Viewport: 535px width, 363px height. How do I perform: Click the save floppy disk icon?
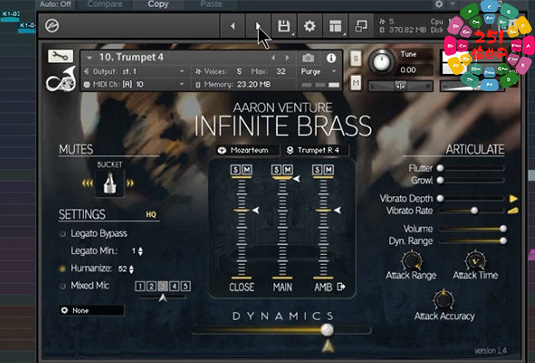(284, 26)
